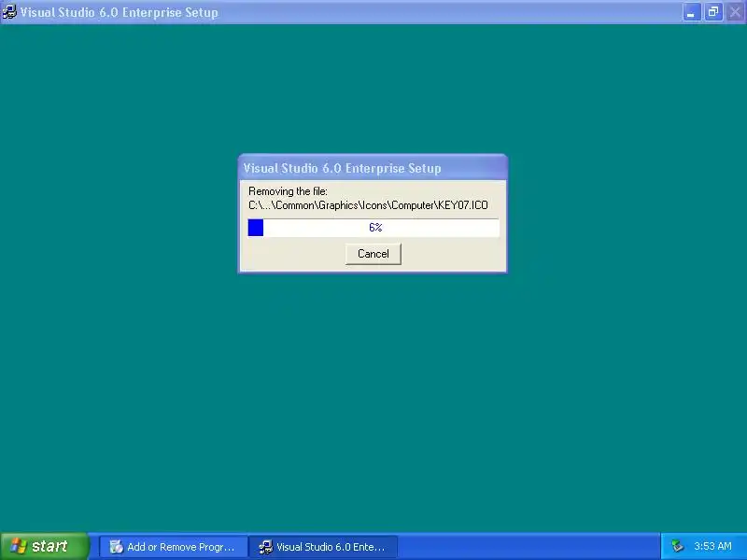Viewport: 747px width, 560px height.
Task: Close the Visual Studio Setup main window
Action: point(735,12)
